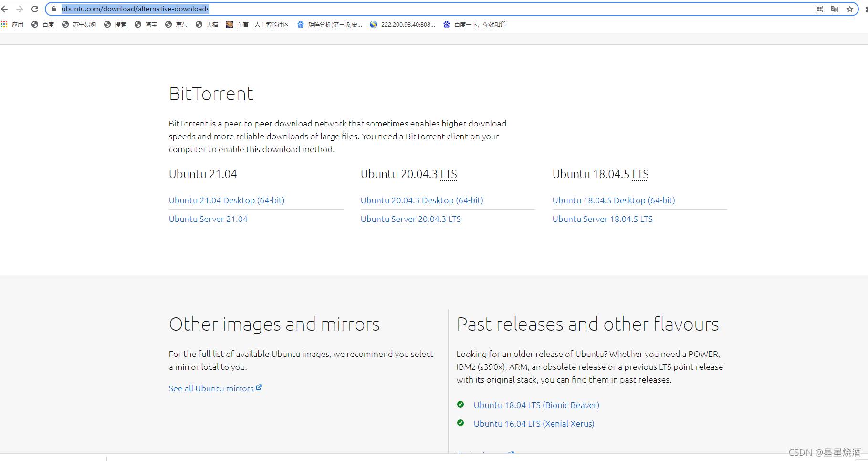This screenshot has height=461, width=868.
Task: Open the 百度 bookmark
Action: (43, 24)
